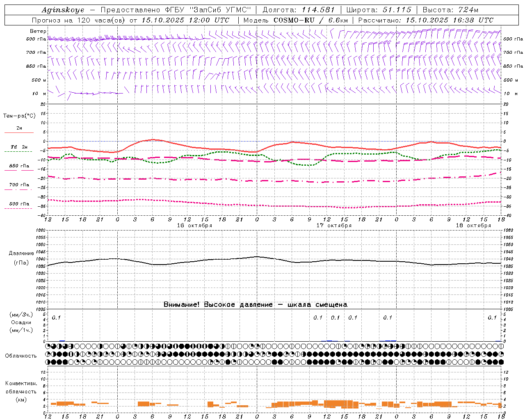This screenshot has width=525, height=420.
Task: Click the elevation text "Высота: 724м"
Action: point(450,10)
